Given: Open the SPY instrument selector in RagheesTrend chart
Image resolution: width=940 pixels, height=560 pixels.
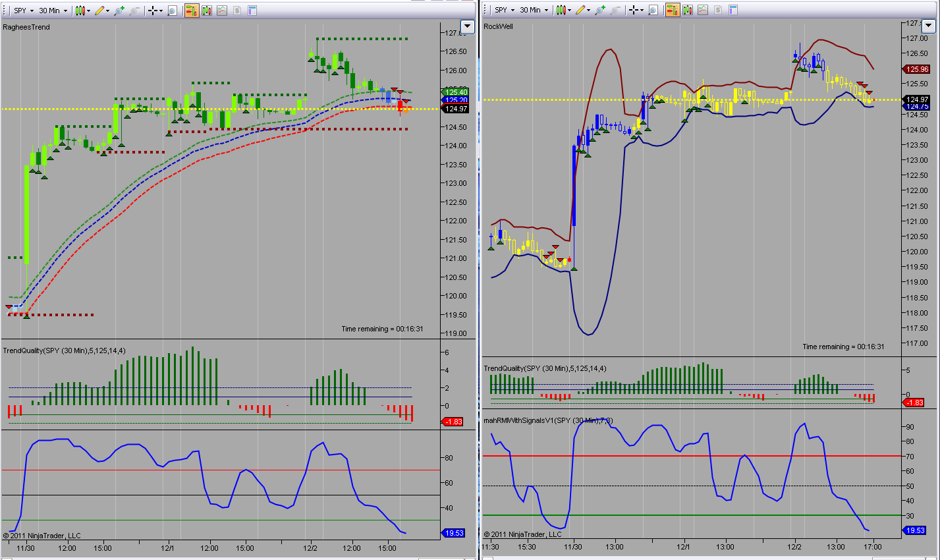Looking at the screenshot, I should 24,11.
